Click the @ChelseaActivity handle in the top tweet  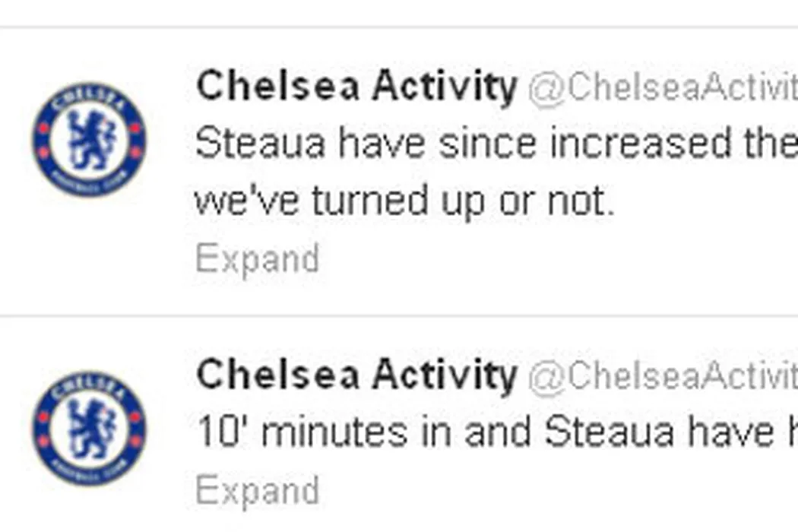(x=661, y=88)
